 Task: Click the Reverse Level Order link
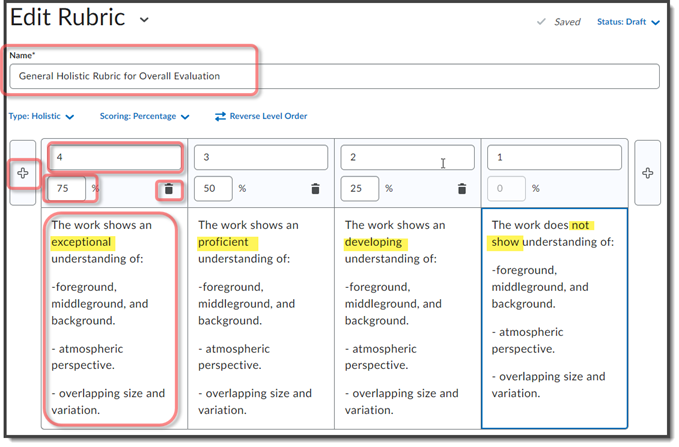(268, 116)
